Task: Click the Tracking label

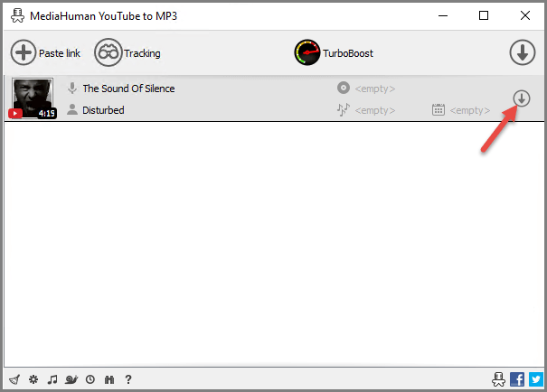Action: (x=142, y=53)
